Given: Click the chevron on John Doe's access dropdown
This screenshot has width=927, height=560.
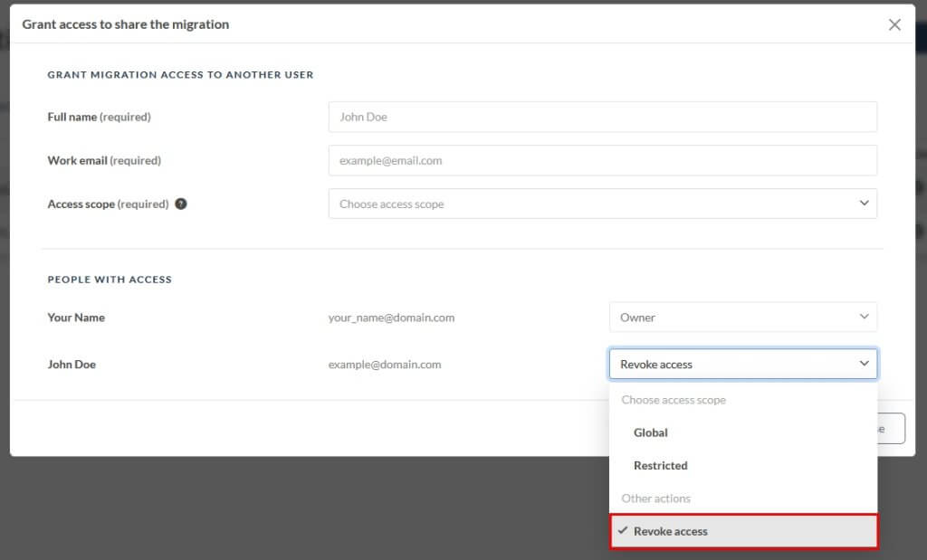Looking at the screenshot, I should click(864, 364).
